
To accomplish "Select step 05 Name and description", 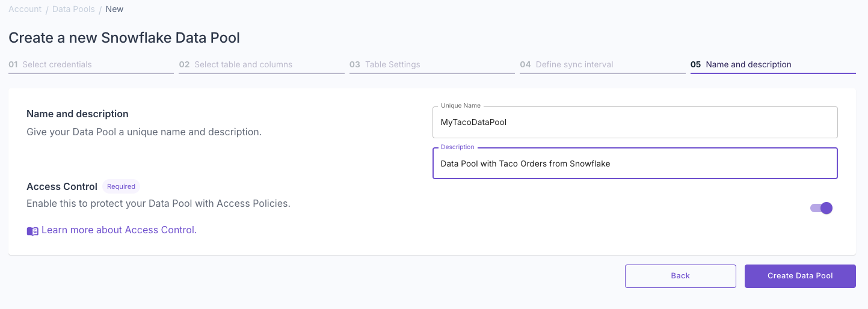I will [773, 64].
